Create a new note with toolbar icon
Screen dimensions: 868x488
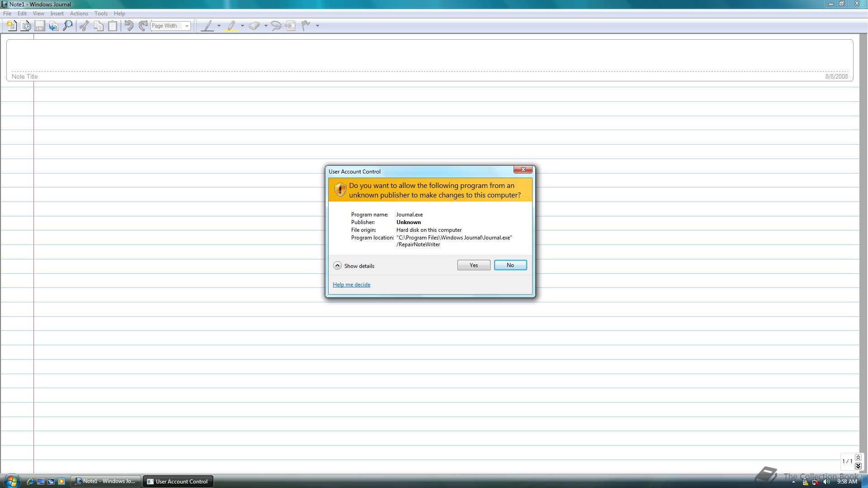(11, 26)
